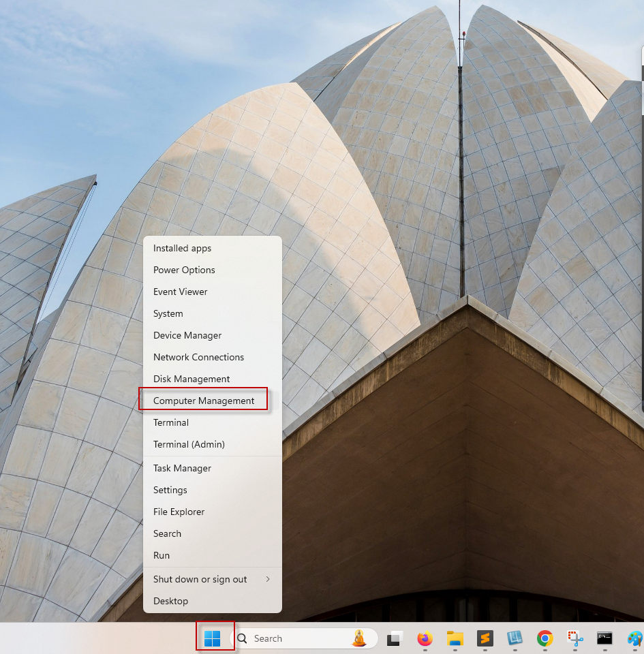Open Task View from the taskbar

(394, 638)
